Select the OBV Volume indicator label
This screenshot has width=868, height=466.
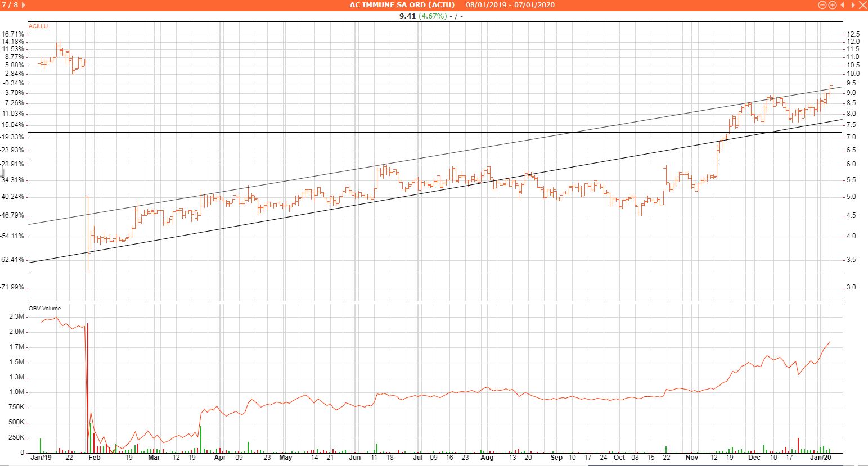coord(45,309)
